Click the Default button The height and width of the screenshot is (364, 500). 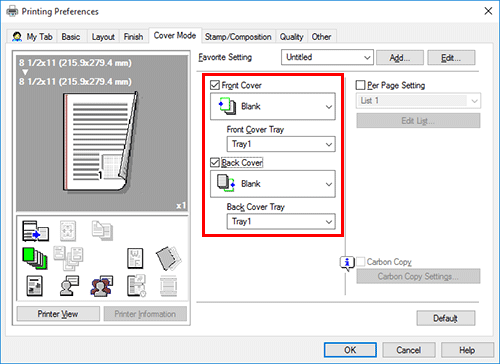point(446,318)
